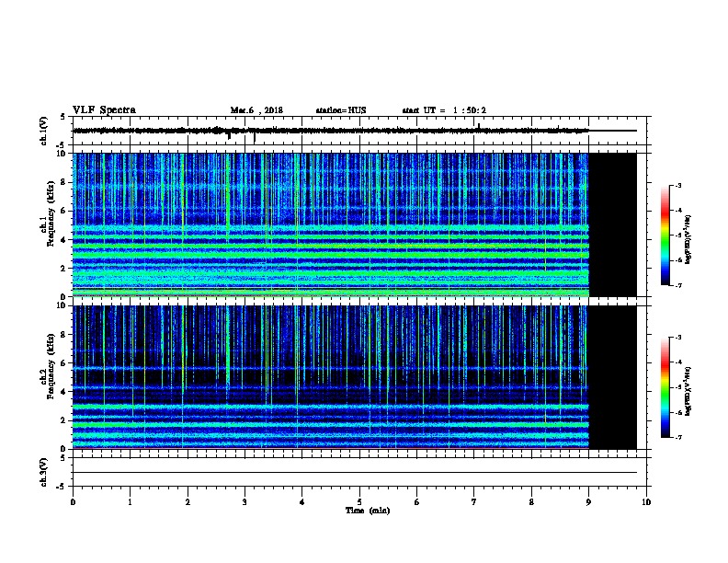Click the "2" tick on the time axis
The width and height of the screenshot is (728, 563).
coord(188,502)
